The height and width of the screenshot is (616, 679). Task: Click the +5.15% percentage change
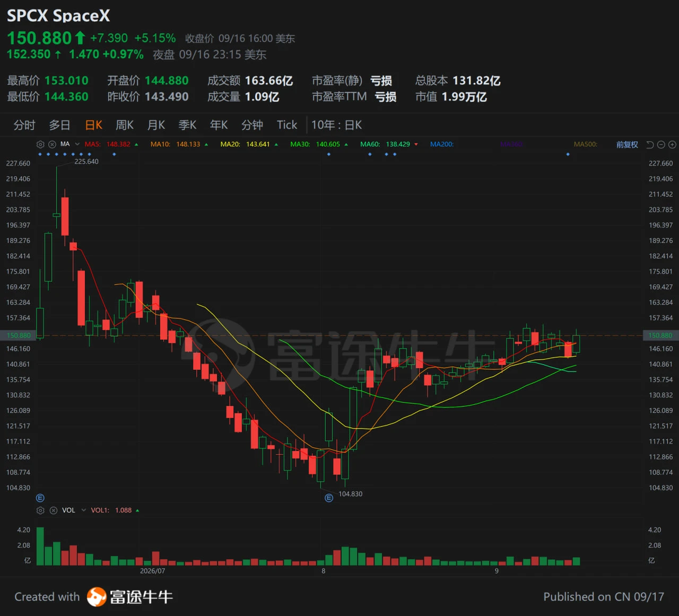pos(155,38)
